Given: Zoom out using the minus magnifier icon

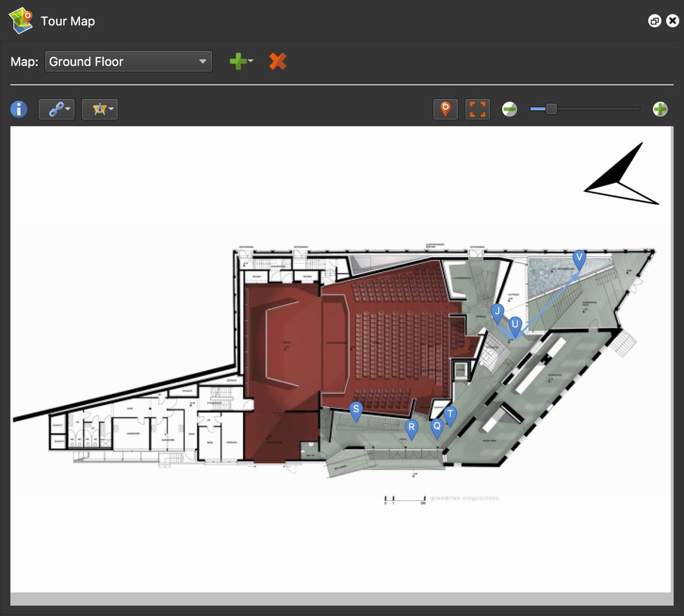Looking at the screenshot, I should [509, 109].
